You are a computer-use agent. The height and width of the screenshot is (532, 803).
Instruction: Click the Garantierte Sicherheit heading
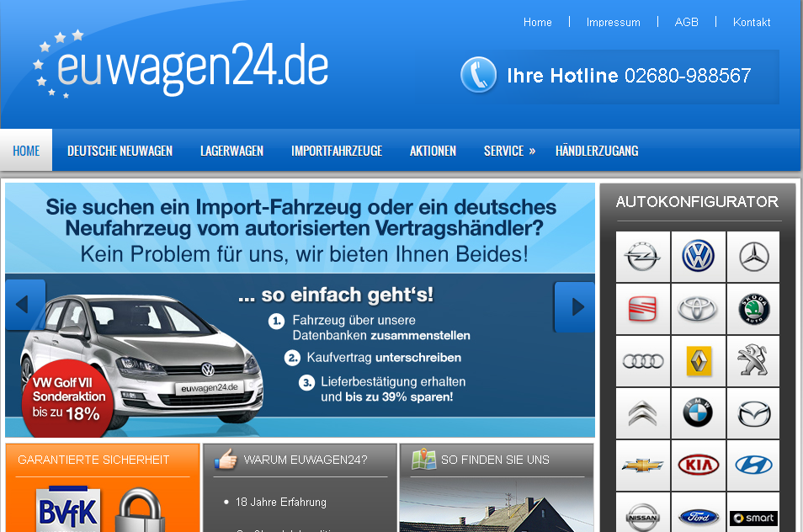(x=93, y=460)
